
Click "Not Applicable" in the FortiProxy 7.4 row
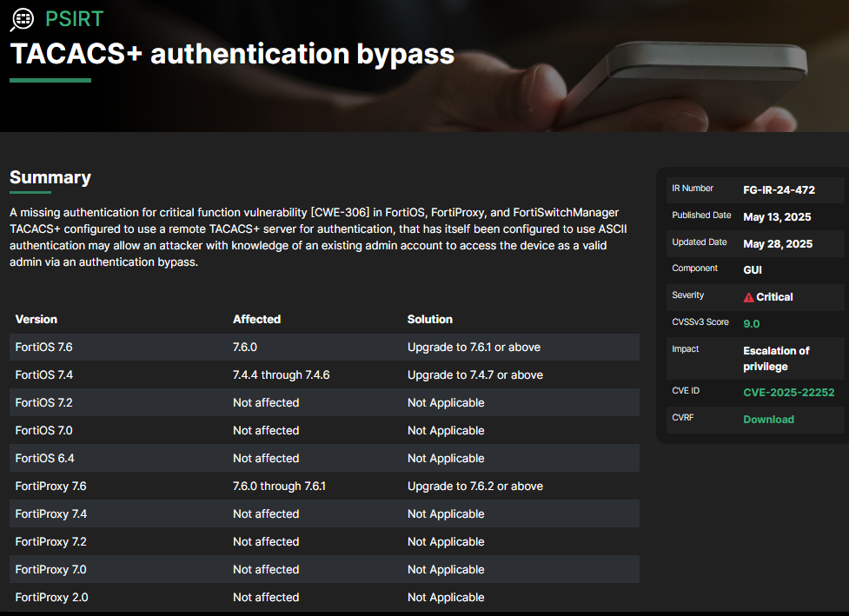446,513
